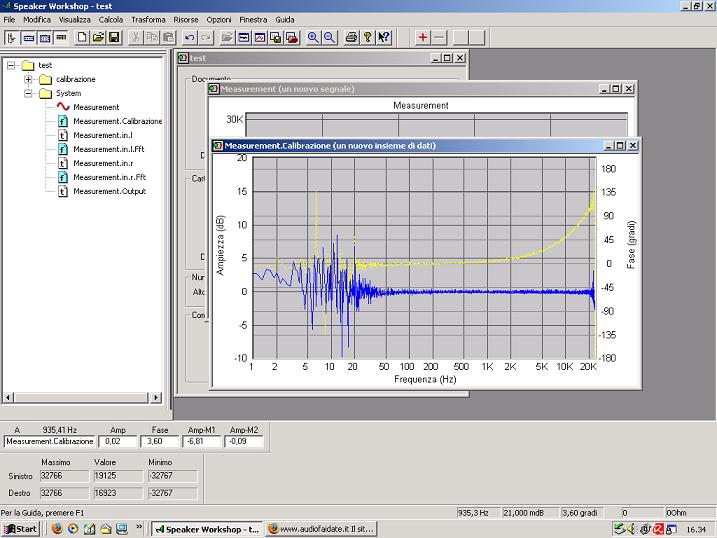The image size is (717, 538).
Task: Click the tree view toggle toolbar icon
Action: tap(12, 37)
